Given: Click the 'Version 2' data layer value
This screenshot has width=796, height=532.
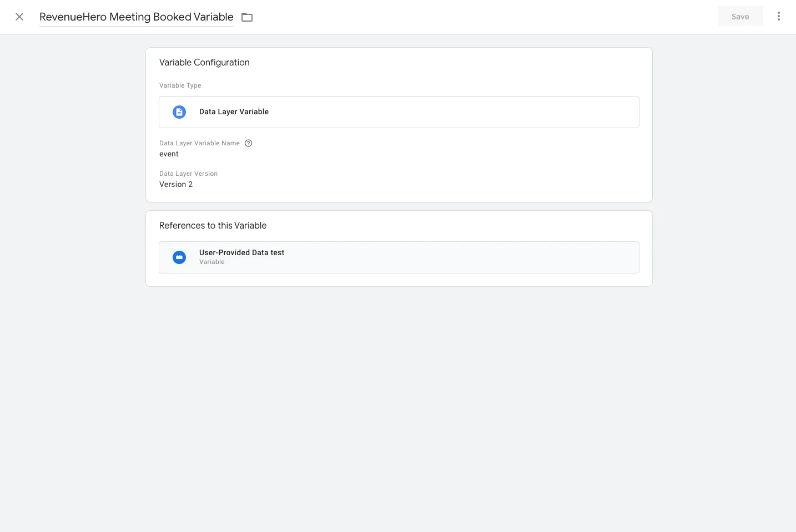Looking at the screenshot, I should click(176, 185).
